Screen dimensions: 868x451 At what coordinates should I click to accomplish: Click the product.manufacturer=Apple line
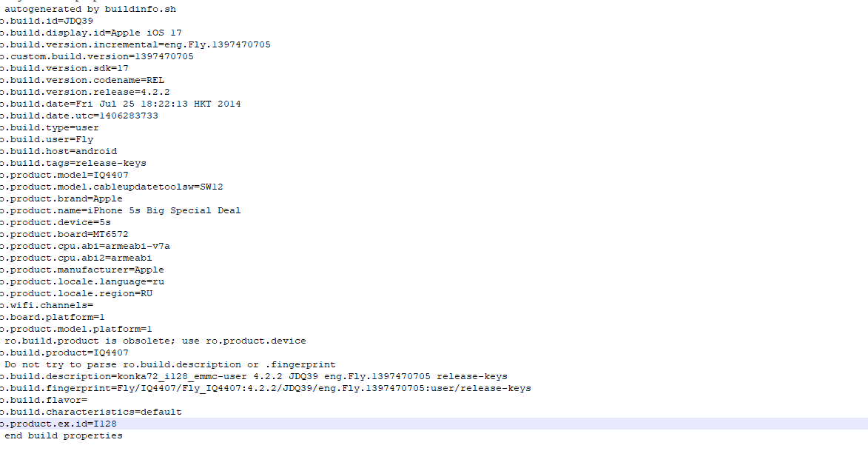point(82,270)
